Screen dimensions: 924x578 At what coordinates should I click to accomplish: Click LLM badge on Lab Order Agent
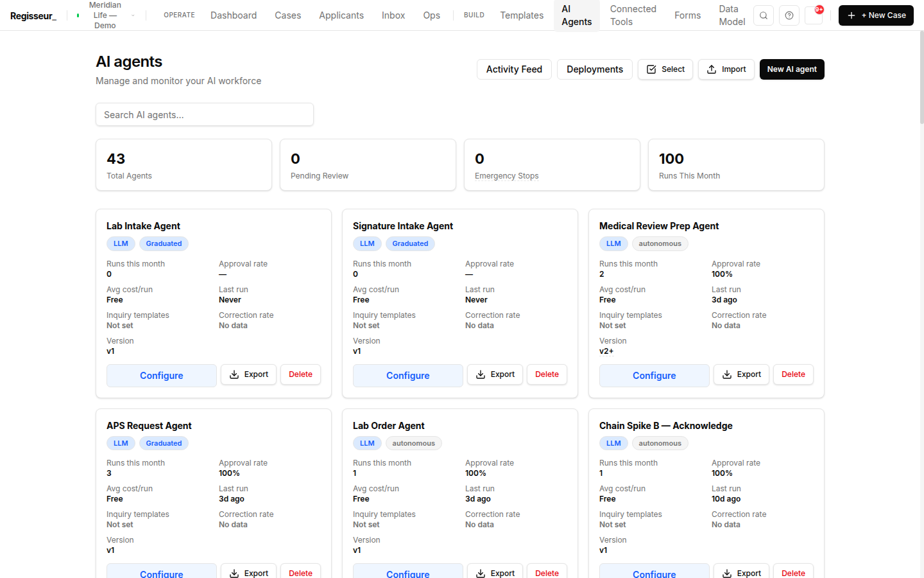(367, 443)
